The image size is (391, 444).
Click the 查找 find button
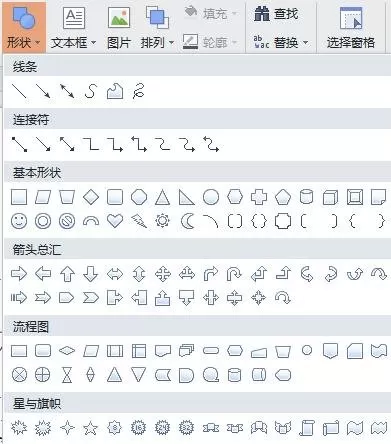pyautogui.click(x=276, y=14)
